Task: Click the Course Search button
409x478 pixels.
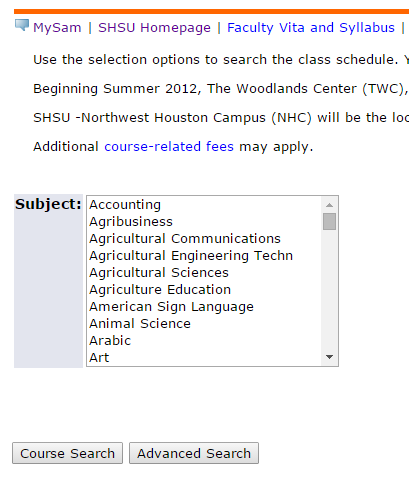Action: point(67,453)
